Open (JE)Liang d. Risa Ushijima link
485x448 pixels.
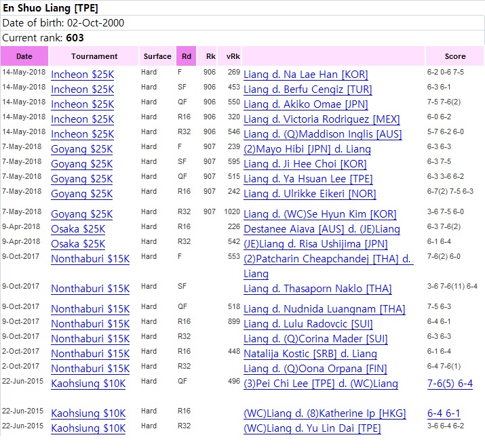315,244
